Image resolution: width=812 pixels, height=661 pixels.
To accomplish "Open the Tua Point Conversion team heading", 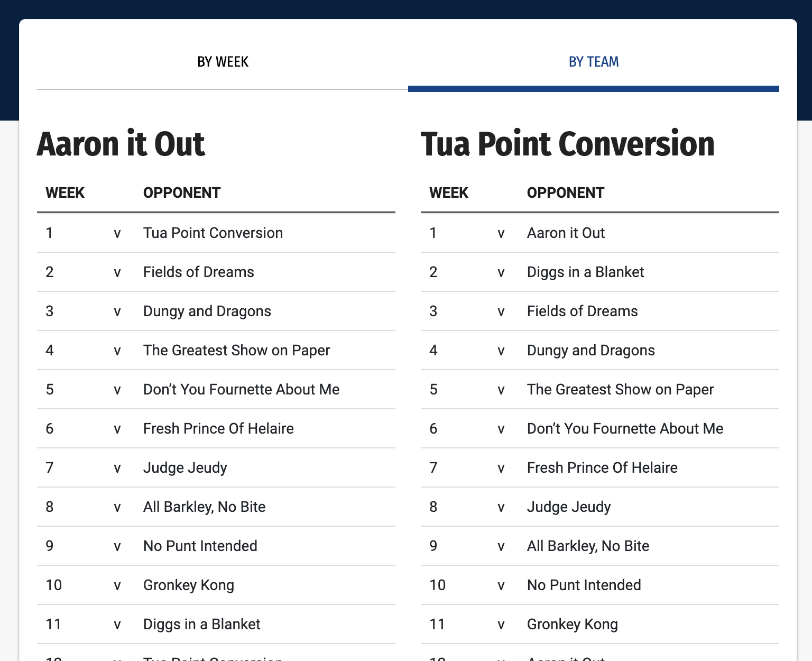I will pos(567,143).
